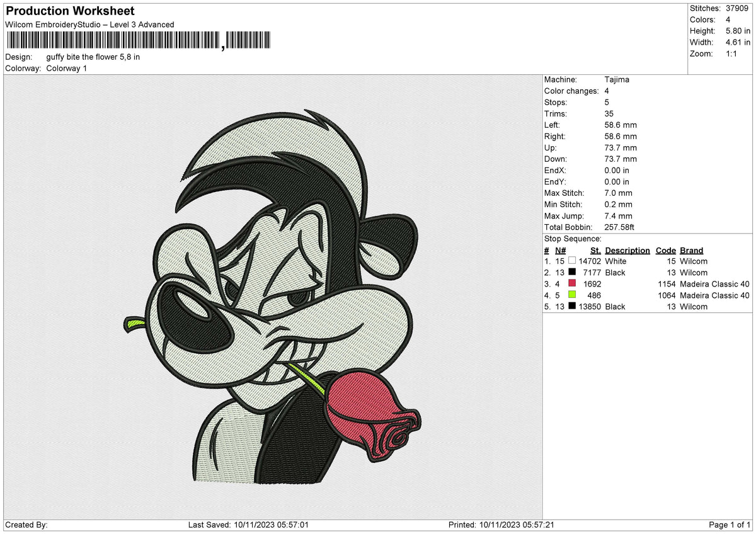Click the 'Brand' column header
756x534 pixels.
point(692,250)
